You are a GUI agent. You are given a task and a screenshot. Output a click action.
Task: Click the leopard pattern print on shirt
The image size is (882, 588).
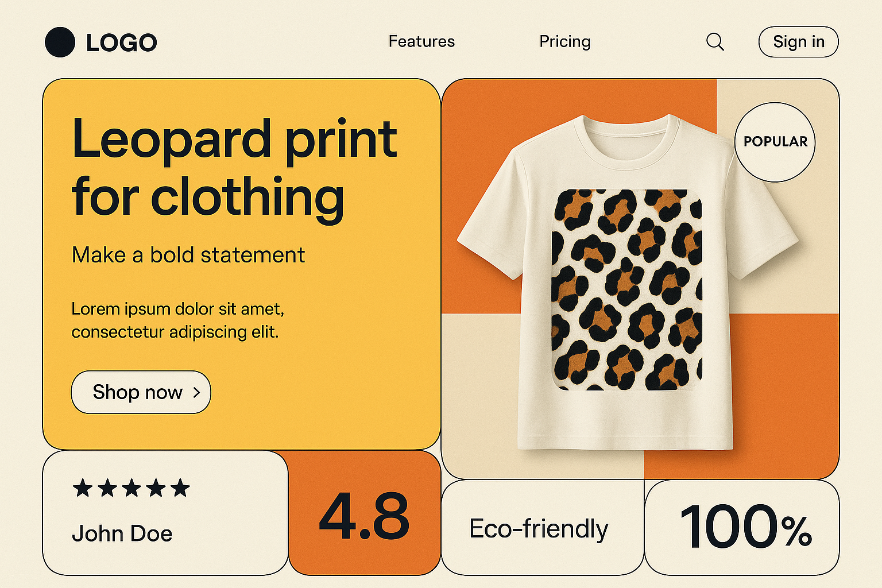click(x=626, y=290)
